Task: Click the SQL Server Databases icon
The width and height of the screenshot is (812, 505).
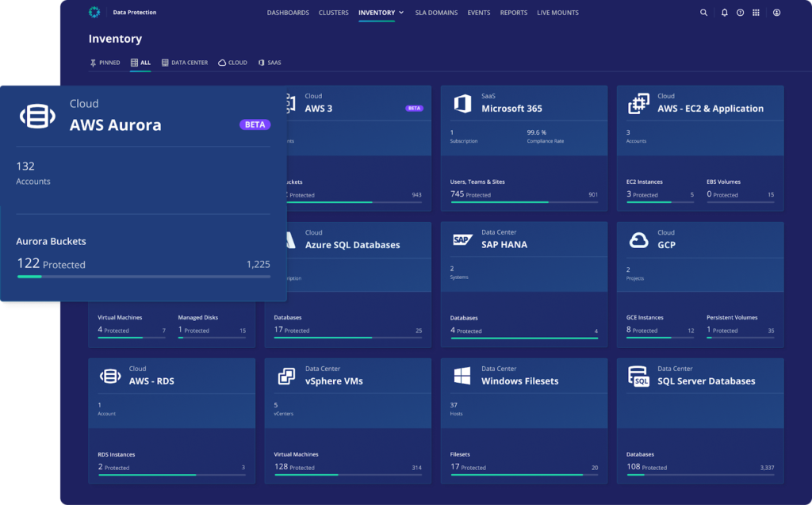Action: (x=639, y=375)
